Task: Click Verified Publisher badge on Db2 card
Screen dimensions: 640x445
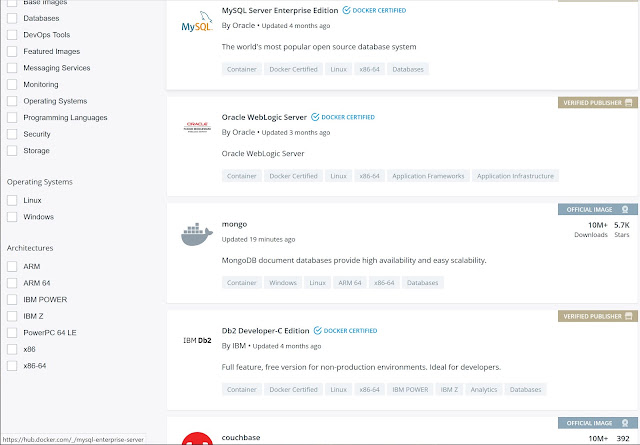Action: [x=598, y=316]
